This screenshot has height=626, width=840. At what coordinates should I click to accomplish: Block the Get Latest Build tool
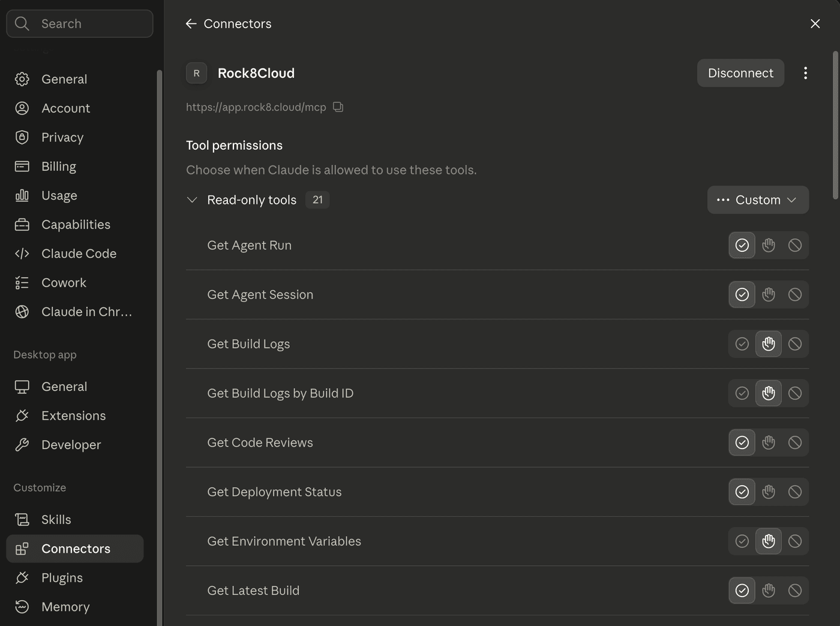(x=795, y=591)
